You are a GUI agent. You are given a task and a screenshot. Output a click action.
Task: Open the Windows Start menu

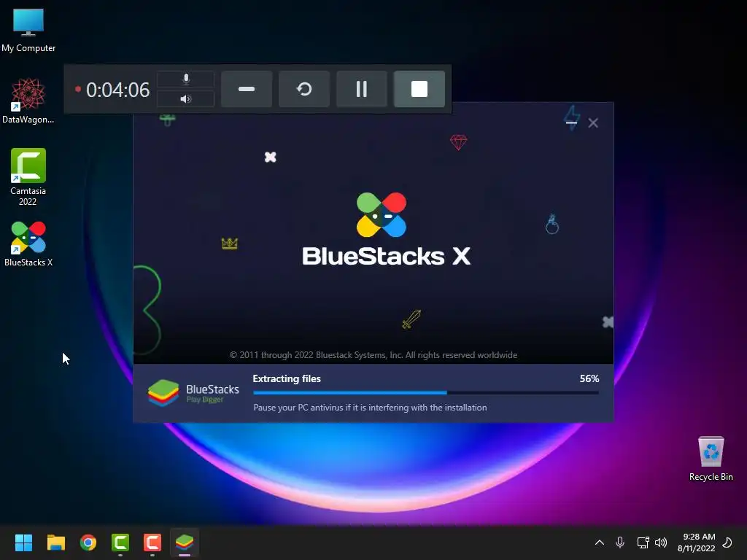tap(23, 542)
